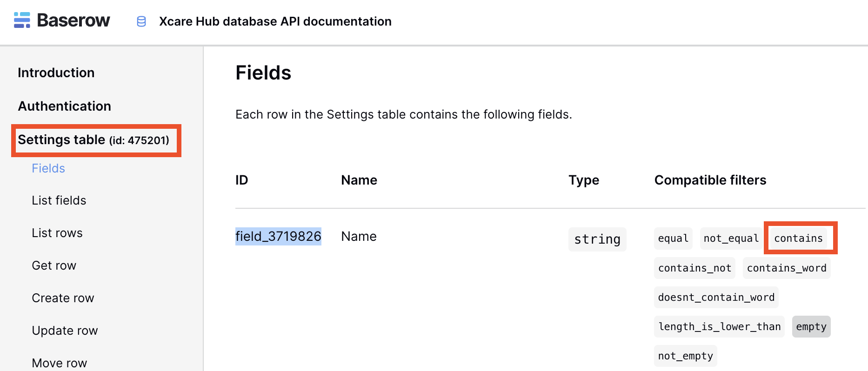Select the not_equal filter tag
The height and width of the screenshot is (371, 868).
coord(731,238)
